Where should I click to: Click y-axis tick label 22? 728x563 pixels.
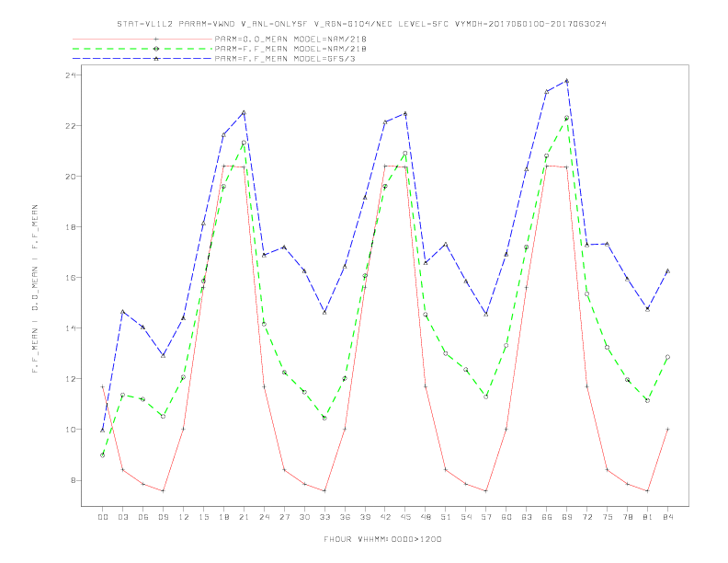point(72,126)
